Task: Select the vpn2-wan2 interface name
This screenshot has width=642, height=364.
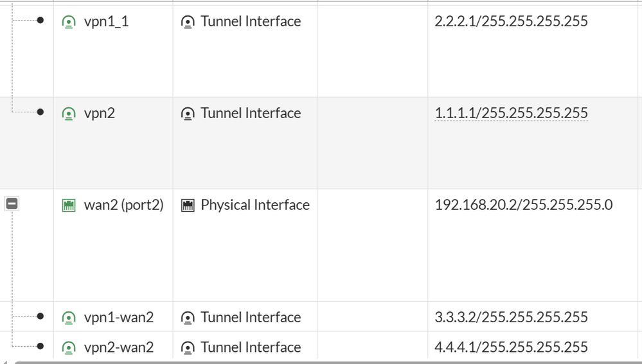Action: (118, 348)
